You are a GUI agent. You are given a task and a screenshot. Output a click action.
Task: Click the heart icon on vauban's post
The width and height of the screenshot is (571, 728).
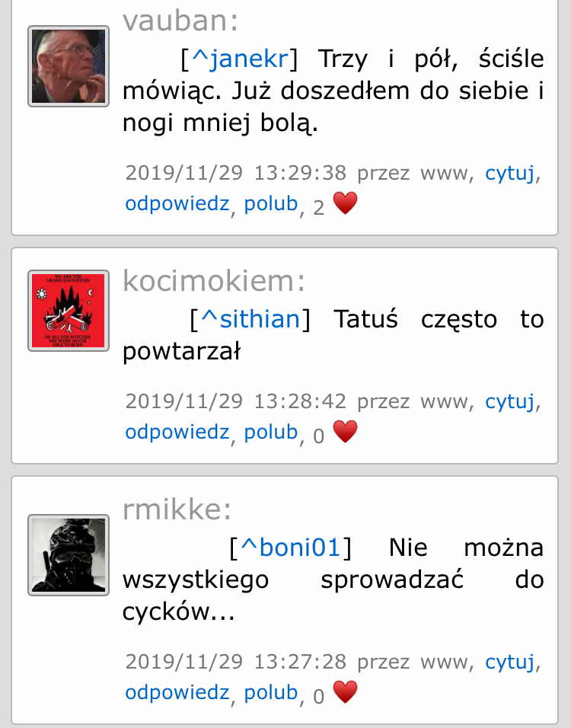pyautogui.click(x=346, y=203)
